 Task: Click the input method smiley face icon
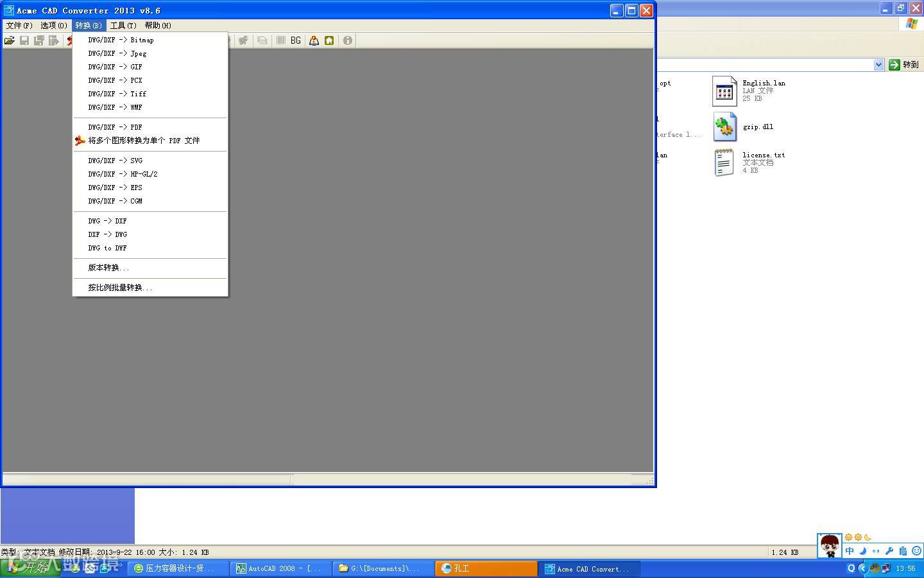coord(917,551)
